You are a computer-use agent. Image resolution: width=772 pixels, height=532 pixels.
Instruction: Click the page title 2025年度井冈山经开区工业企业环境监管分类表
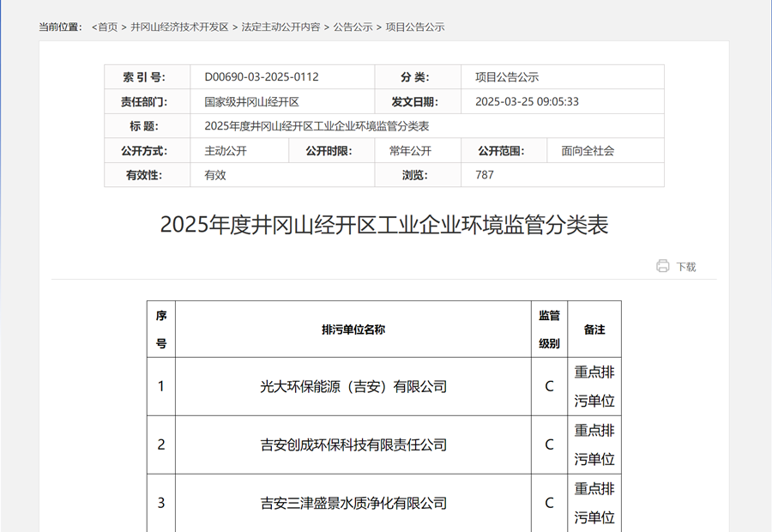pyautogui.click(x=384, y=226)
